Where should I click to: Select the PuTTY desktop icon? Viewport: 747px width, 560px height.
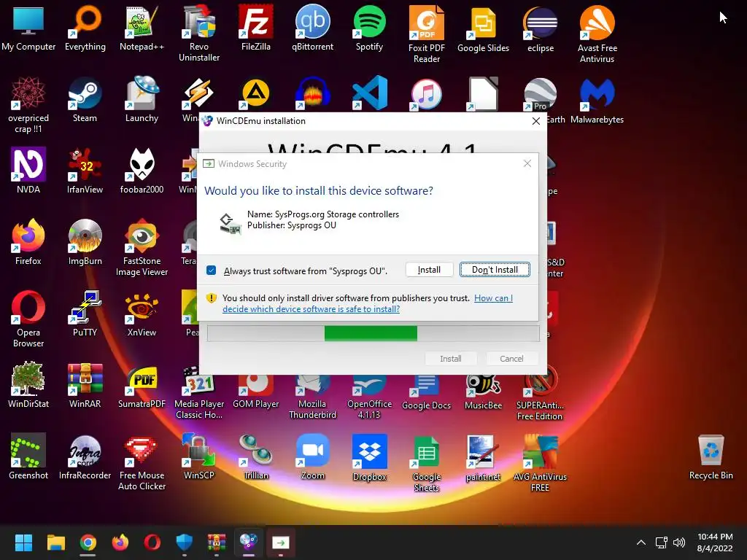(x=85, y=314)
